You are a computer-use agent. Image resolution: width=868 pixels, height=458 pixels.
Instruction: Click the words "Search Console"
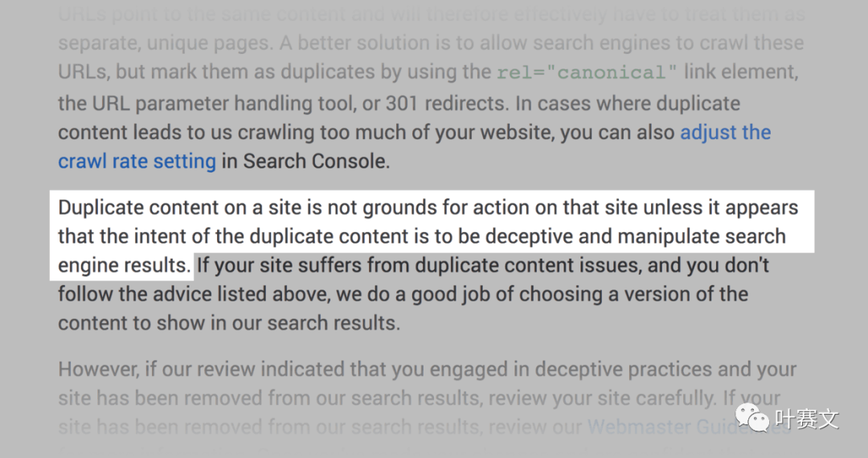pos(315,161)
